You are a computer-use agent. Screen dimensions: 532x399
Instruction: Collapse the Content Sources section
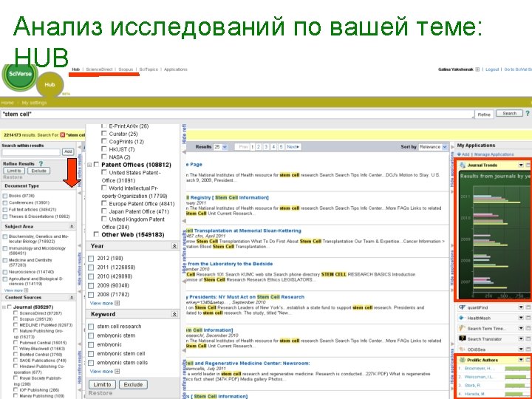tap(72, 298)
